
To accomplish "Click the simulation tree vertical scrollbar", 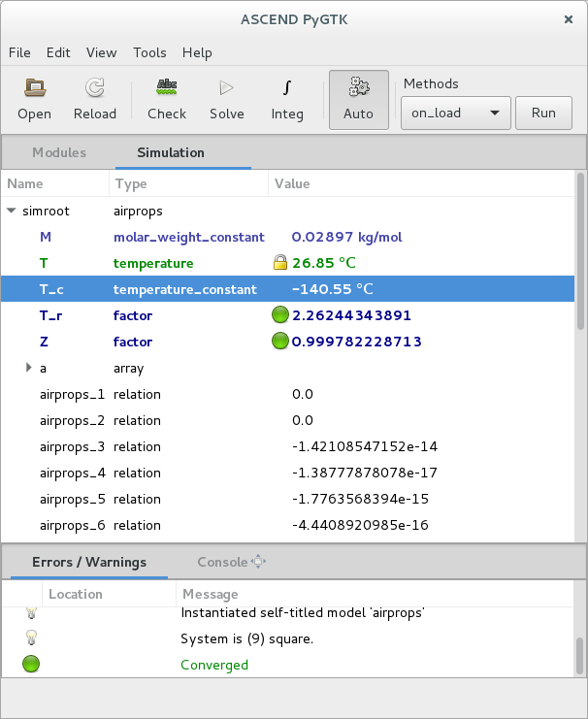I will (x=580, y=252).
